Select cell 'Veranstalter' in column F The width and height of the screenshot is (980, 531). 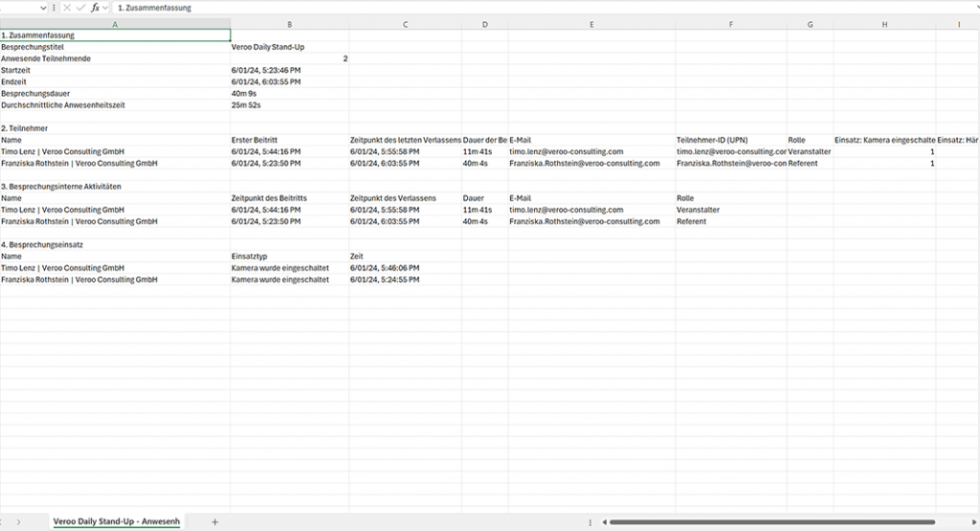tap(730, 210)
